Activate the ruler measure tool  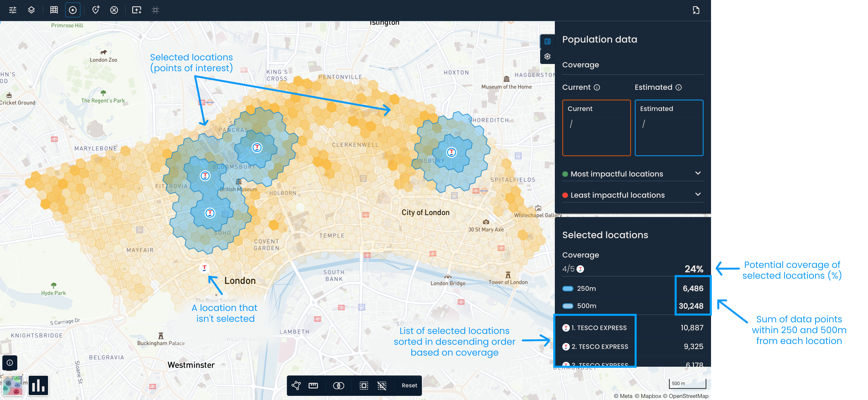tap(313, 385)
